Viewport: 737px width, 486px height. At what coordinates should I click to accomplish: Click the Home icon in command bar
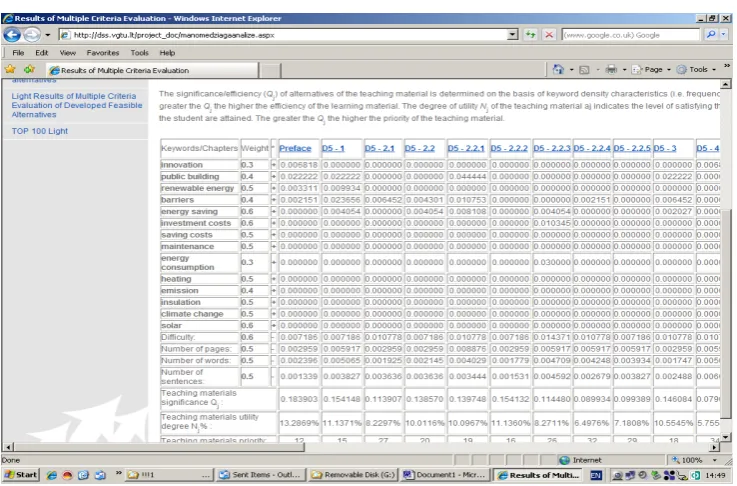tap(558, 70)
